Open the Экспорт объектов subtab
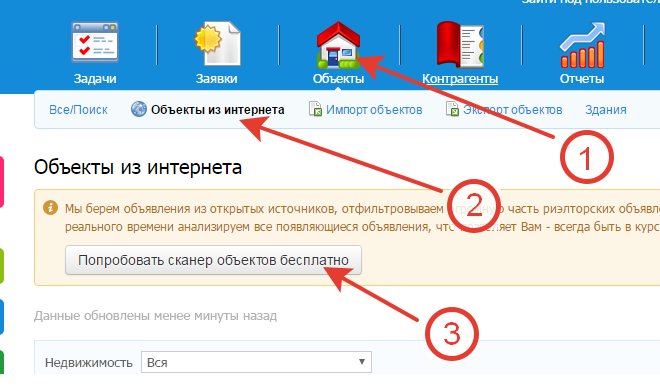Image resolution: width=660 pixels, height=387 pixels. point(513,110)
